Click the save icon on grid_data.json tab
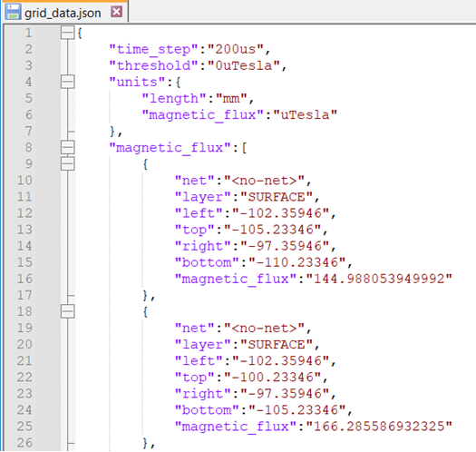This screenshot has width=476, height=452. point(13,12)
